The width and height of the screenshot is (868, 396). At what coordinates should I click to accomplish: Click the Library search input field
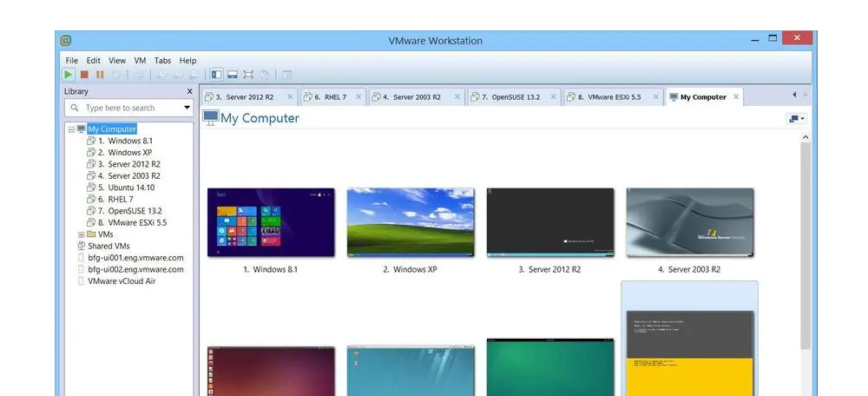point(126,108)
